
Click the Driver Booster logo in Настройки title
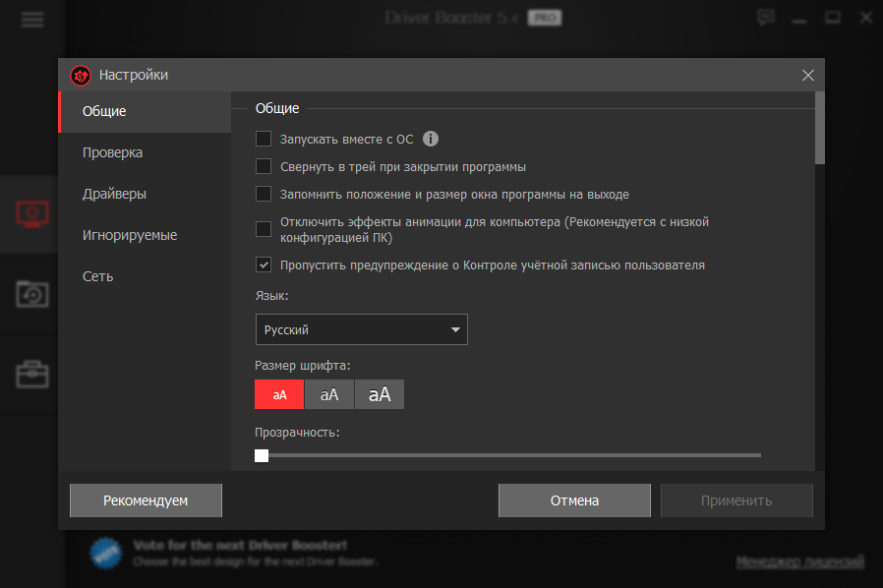(x=81, y=76)
